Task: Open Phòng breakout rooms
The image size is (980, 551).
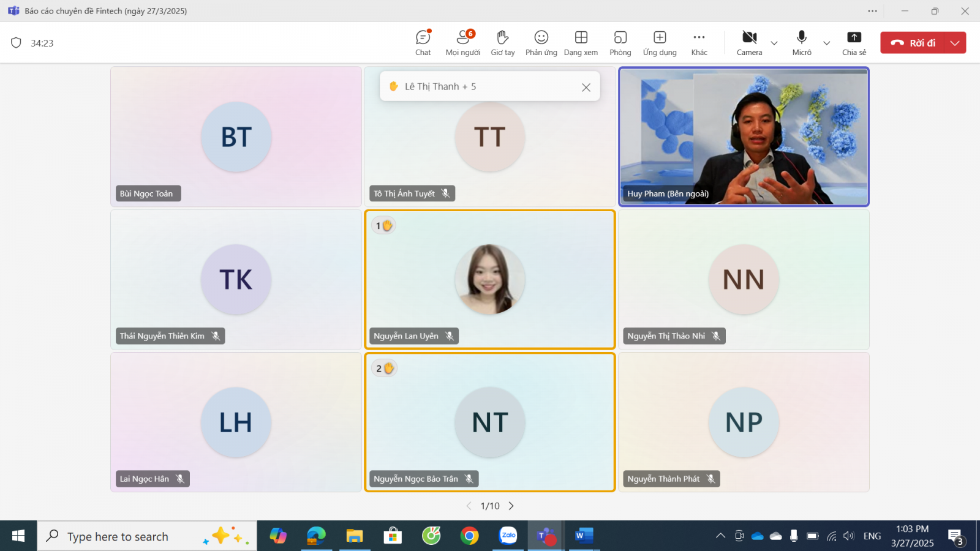Action: [x=620, y=43]
